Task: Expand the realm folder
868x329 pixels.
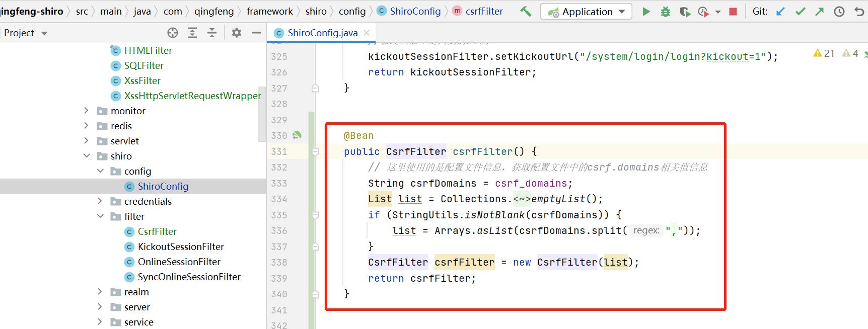Action: [x=100, y=292]
